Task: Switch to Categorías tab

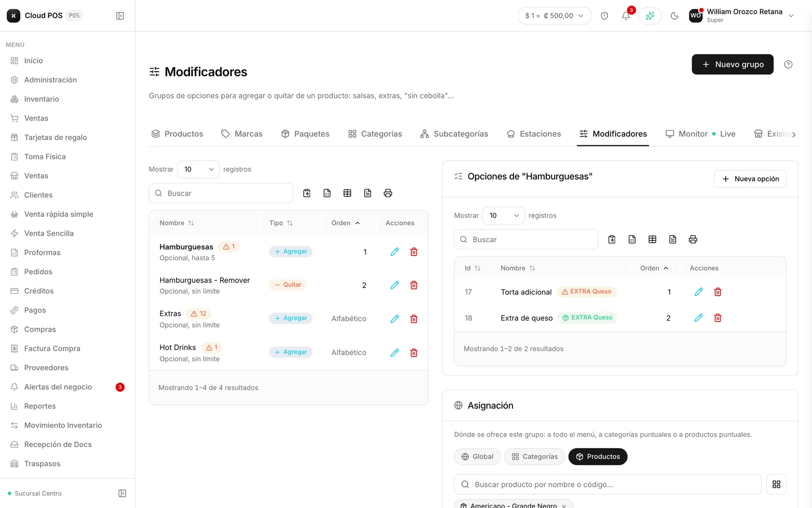Action: click(x=375, y=134)
